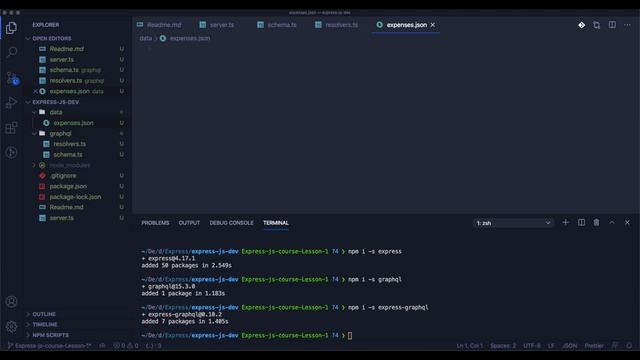
Task: Change end of line via 'LF'
Action: (551, 345)
